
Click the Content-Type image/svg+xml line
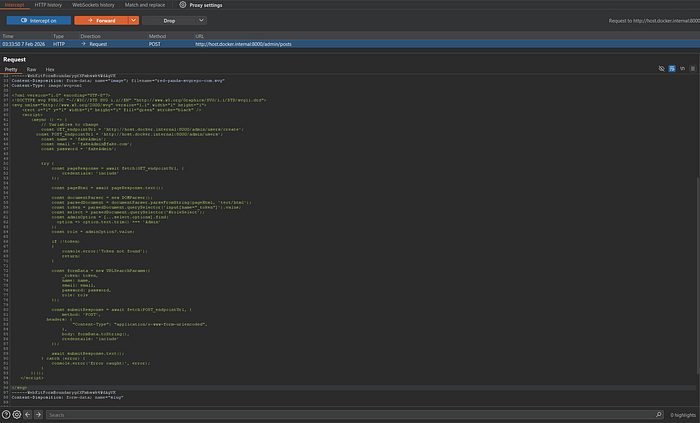tap(47, 86)
